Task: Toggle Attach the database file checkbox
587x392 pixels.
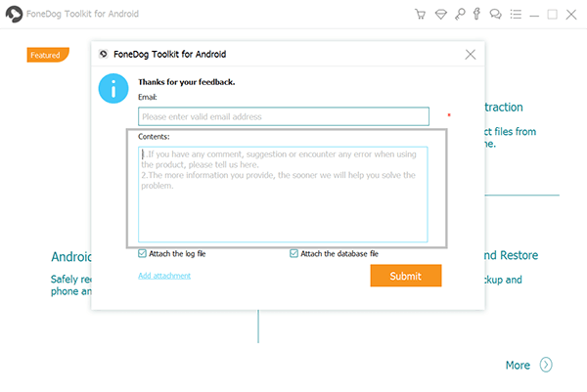Action: (x=293, y=253)
